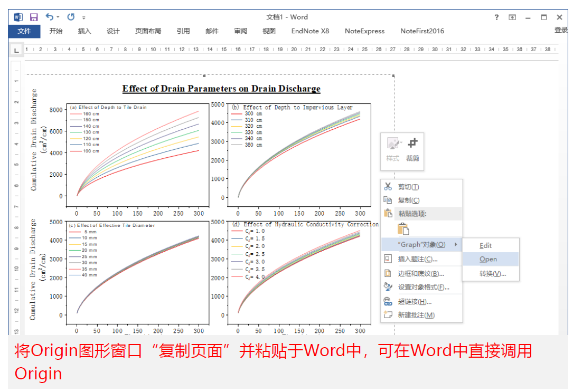Click the 登录 sign-in link
This screenshot has height=392, width=573.
[561, 31]
